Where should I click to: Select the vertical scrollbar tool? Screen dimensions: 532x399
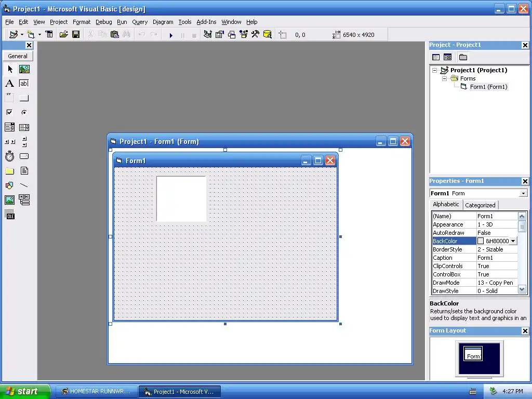coord(24,142)
